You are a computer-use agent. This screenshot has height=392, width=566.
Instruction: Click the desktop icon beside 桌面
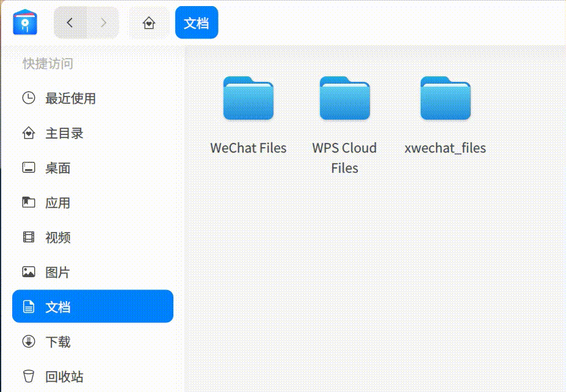coord(29,168)
